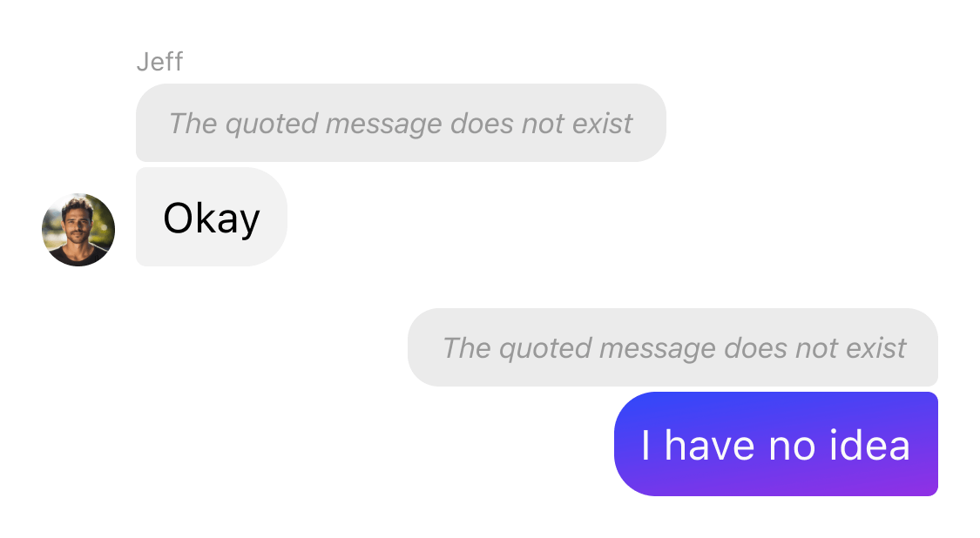
Task: Click the italic placeholder text under Jeff's name
Action: (401, 124)
